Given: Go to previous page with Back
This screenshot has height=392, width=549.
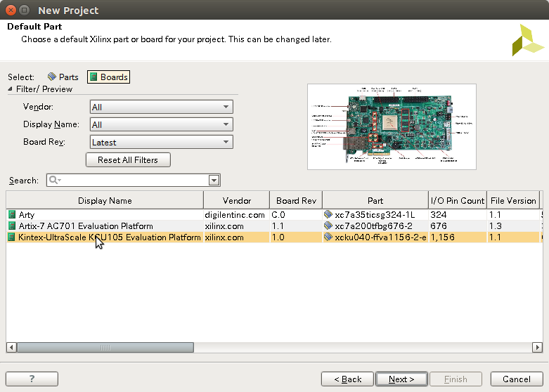Looking at the screenshot, I should click(x=348, y=379).
